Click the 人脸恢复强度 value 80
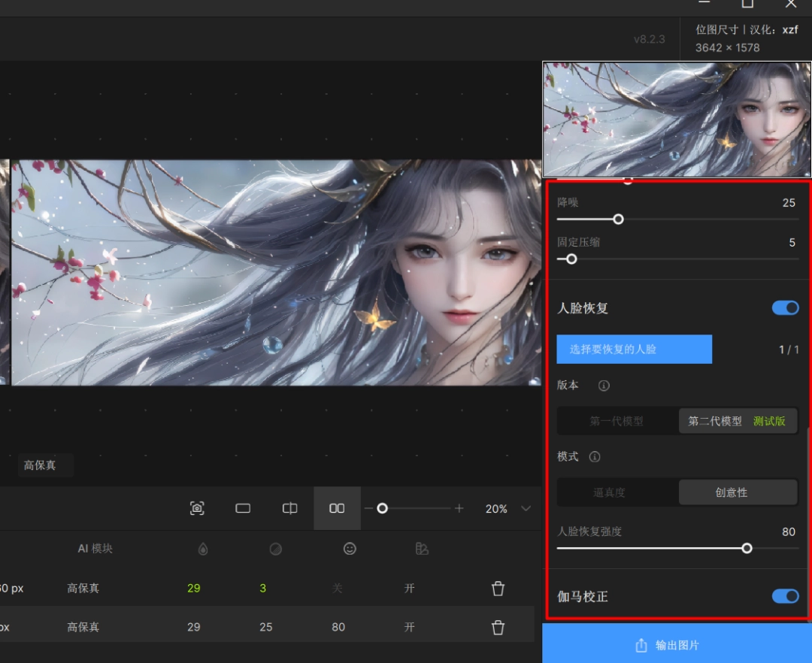Image resolution: width=812 pixels, height=663 pixels. [x=788, y=532]
